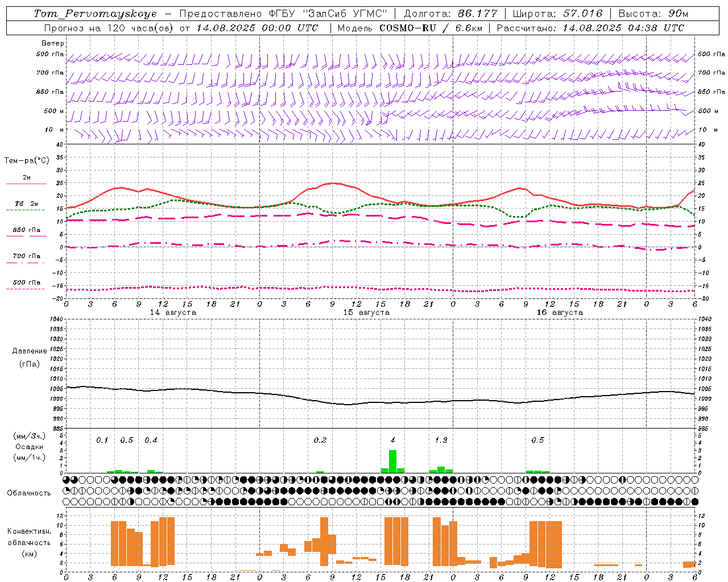Image resolution: width=728 pixels, height=582 pixels.
Task: Click the 15 августа date label
Action: tap(366, 313)
